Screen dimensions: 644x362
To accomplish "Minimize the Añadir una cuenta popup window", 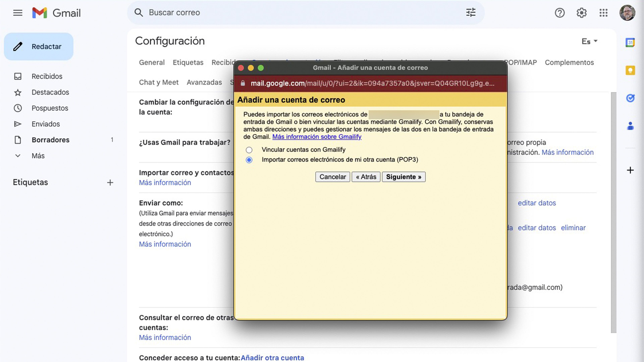I will [x=251, y=68].
